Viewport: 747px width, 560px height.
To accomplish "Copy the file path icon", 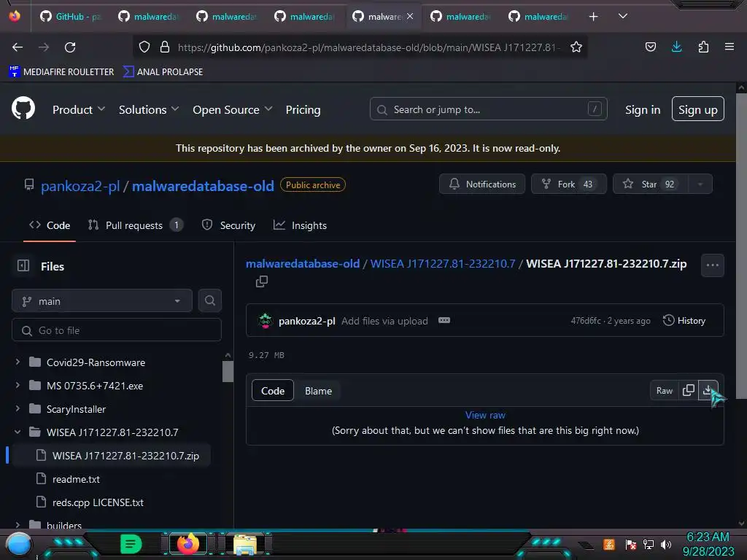I will point(262,281).
